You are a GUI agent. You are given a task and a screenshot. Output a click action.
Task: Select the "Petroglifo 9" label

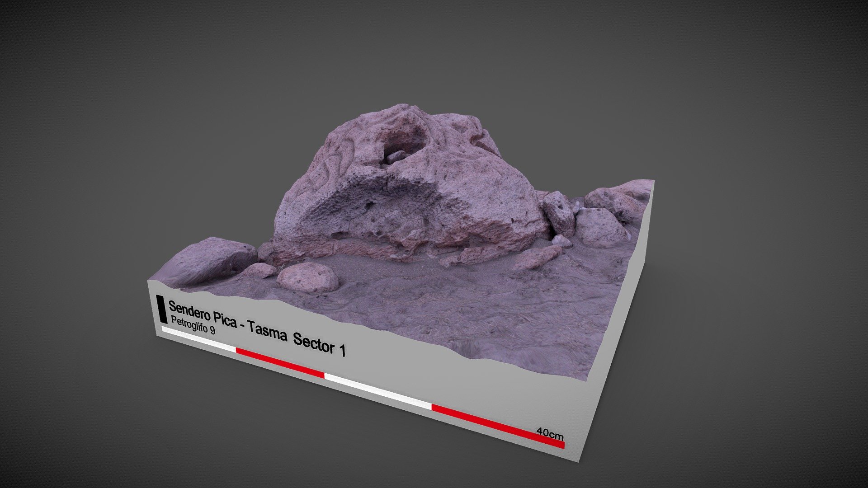pos(193,325)
